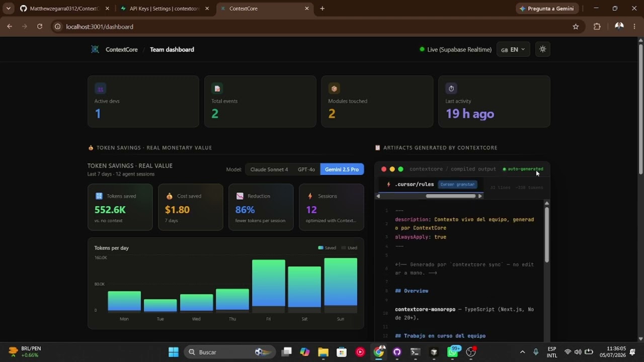Click the 19 h ago value

[470, 114]
